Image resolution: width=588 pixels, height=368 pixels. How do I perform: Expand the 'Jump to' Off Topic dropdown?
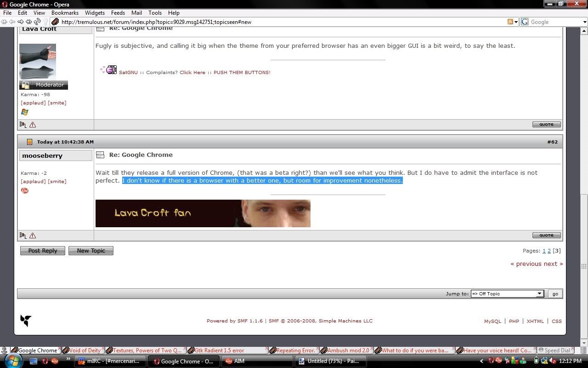tap(508, 293)
